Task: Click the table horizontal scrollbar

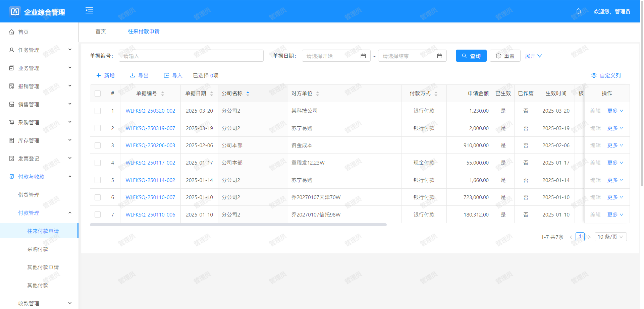Action: click(238, 225)
